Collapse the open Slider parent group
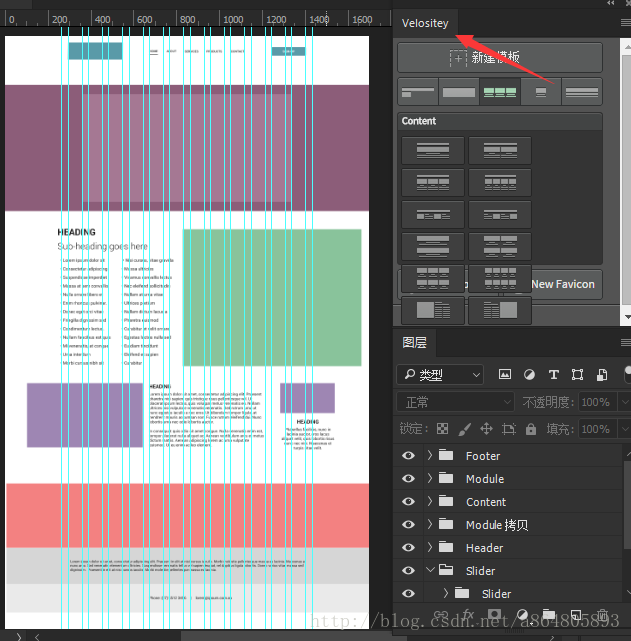The width and height of the screenshot is (631, 641). coord(430,569)
